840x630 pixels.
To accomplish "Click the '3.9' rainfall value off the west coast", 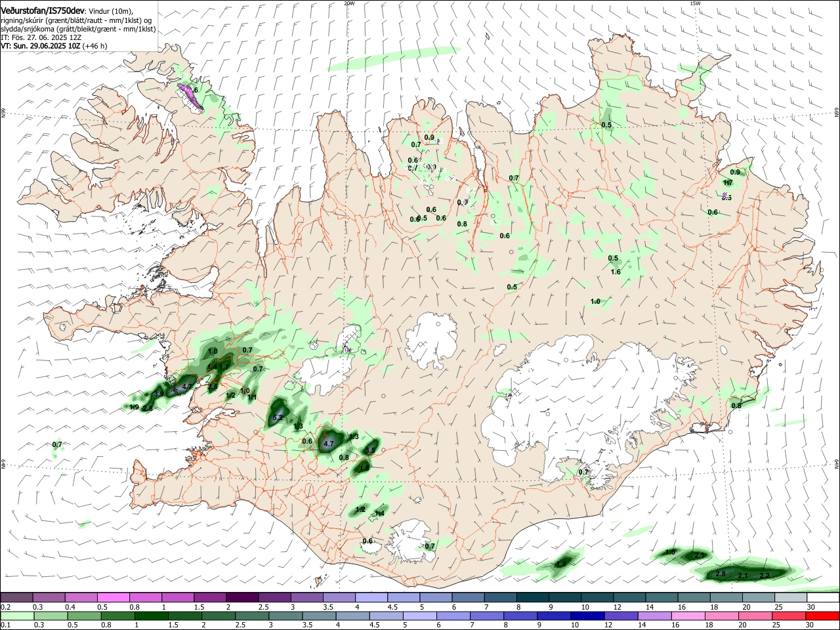I will (159, 394).
